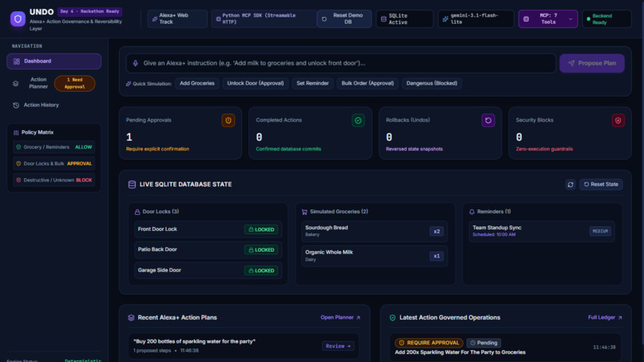Image resolution: width=644 pixels, height=362 pixels.
Task: Click the Rollbacks undo arrow icon
Action: point(488,121)
